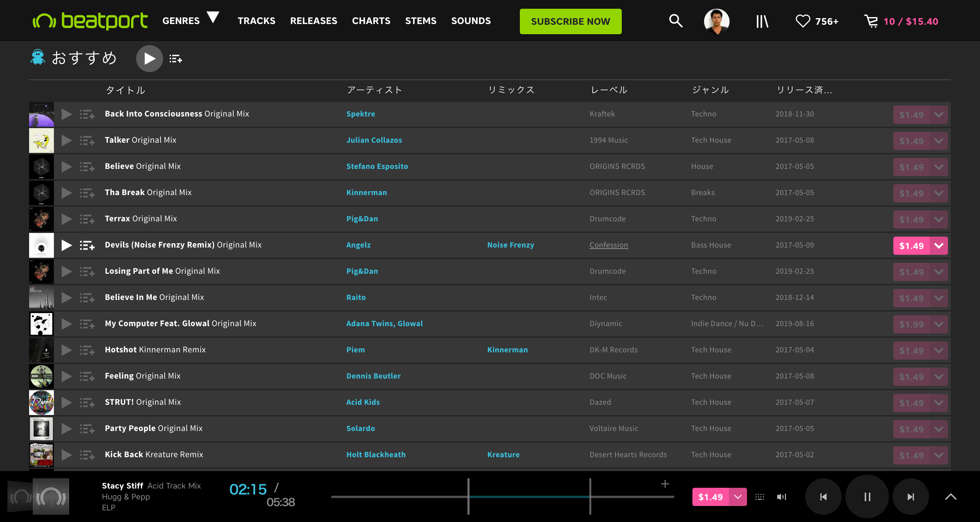Open price dropdown for Kick Back
980x522 pixels.
click(x=939, y=455)
